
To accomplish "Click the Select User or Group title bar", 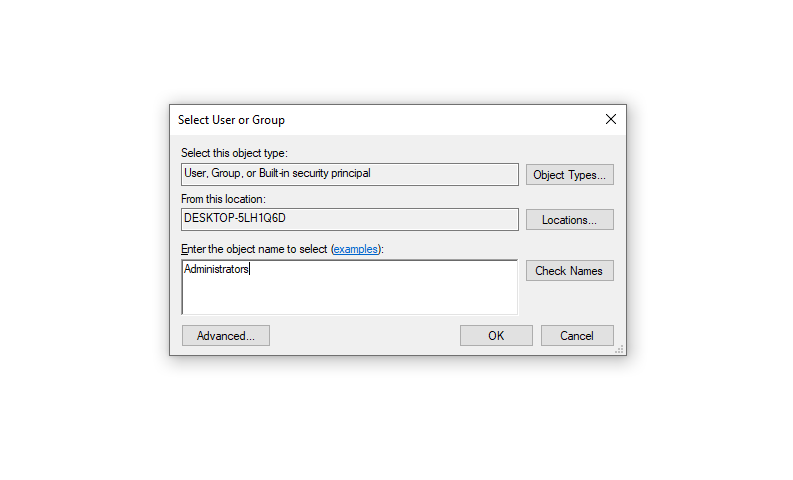I will tap(398, 119).
